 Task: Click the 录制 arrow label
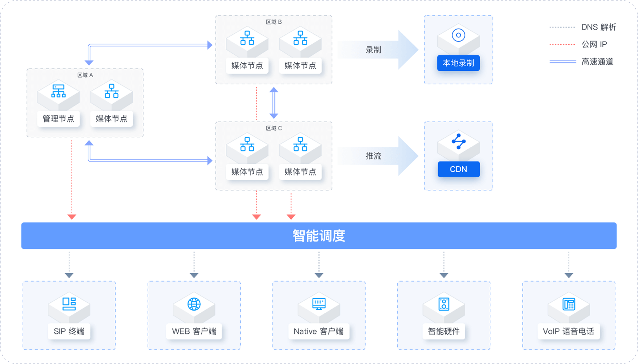point(373,50)
